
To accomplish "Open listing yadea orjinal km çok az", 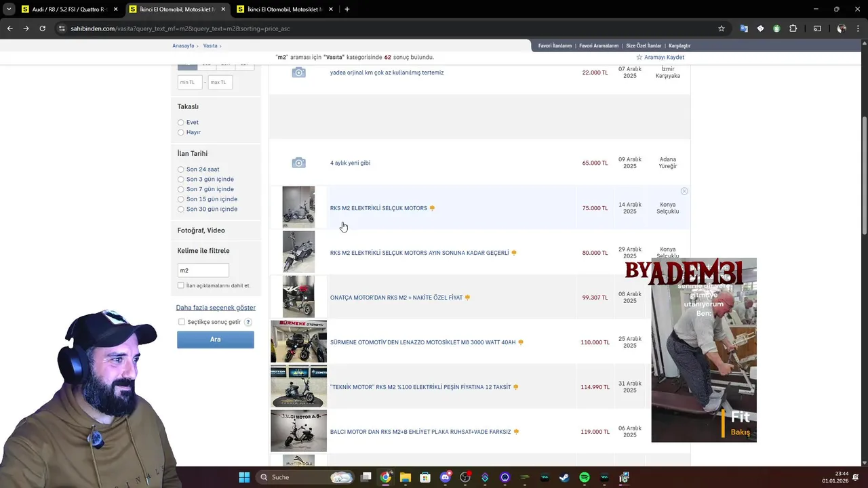I will (387, 73).
